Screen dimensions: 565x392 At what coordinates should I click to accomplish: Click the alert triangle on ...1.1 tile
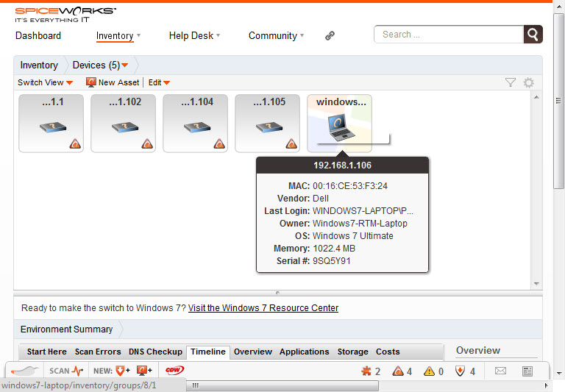tap(75, 143)
